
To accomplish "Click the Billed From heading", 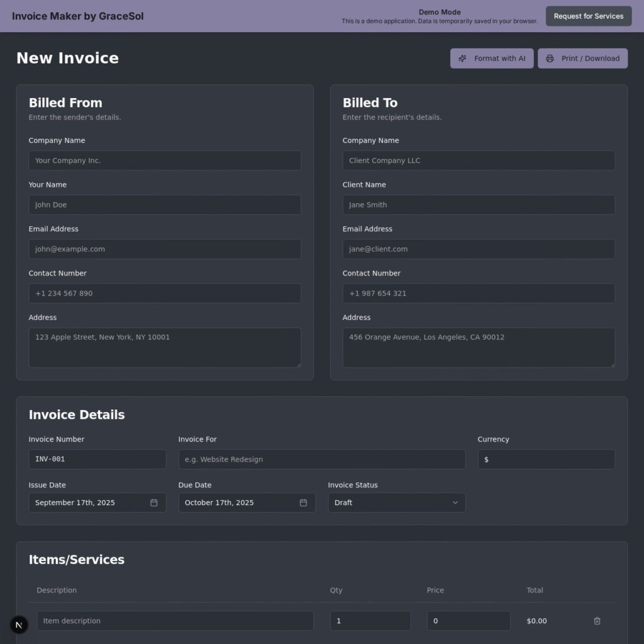I will click(65, 103).
